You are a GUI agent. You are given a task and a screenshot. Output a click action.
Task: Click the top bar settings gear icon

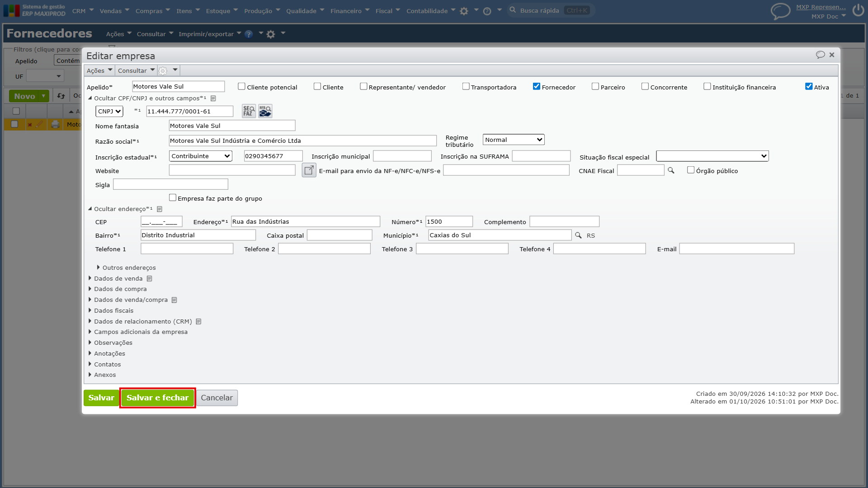[464, 11]
